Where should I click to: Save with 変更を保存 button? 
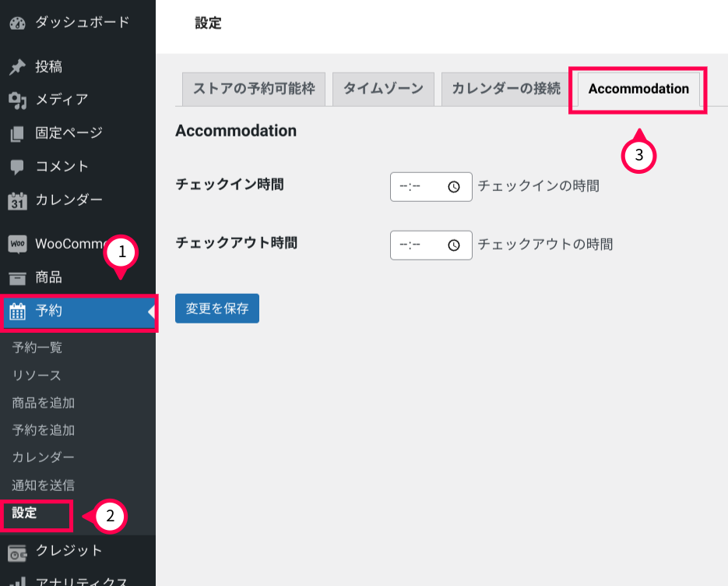tap(217, 308)
